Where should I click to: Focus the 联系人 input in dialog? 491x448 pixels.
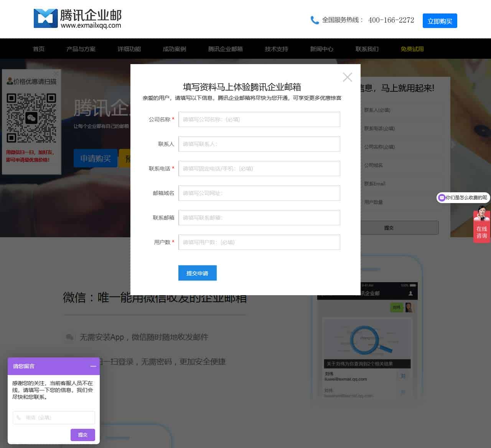click(x=259, y=144)
